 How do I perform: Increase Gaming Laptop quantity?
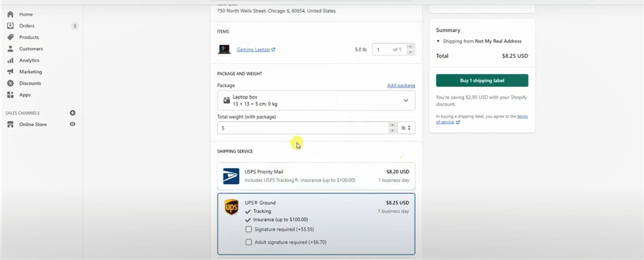point(410,47)
